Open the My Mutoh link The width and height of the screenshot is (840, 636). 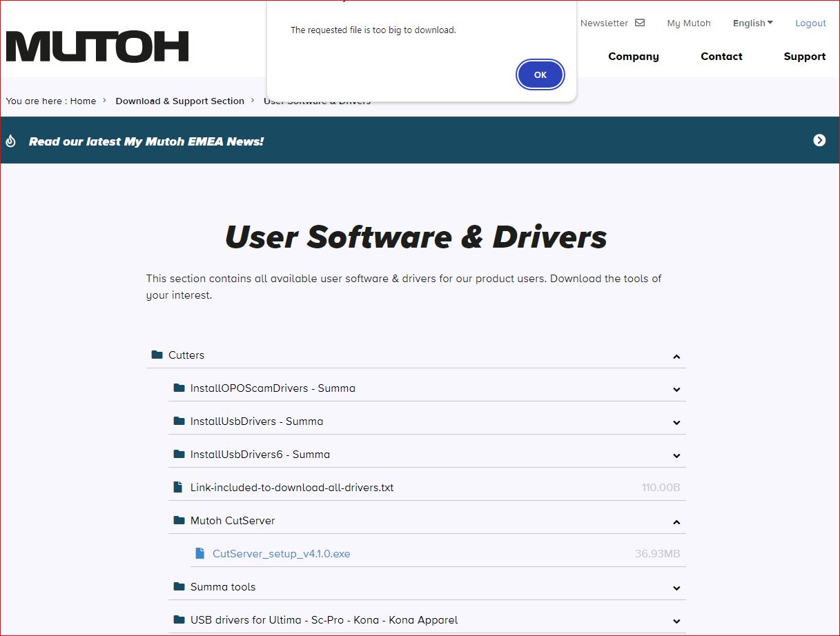pos(689,23)
